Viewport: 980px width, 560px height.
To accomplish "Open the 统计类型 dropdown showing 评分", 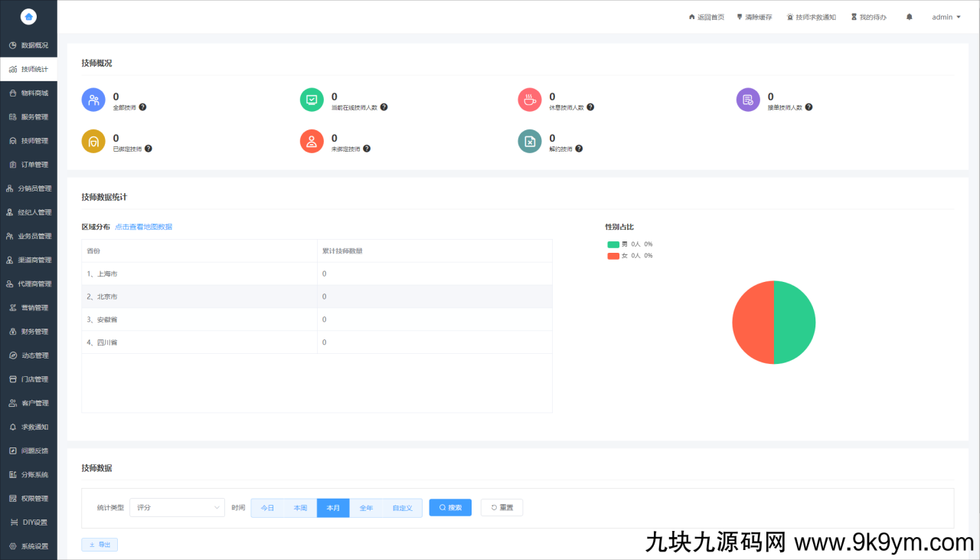I will click(x=177, y=507).
